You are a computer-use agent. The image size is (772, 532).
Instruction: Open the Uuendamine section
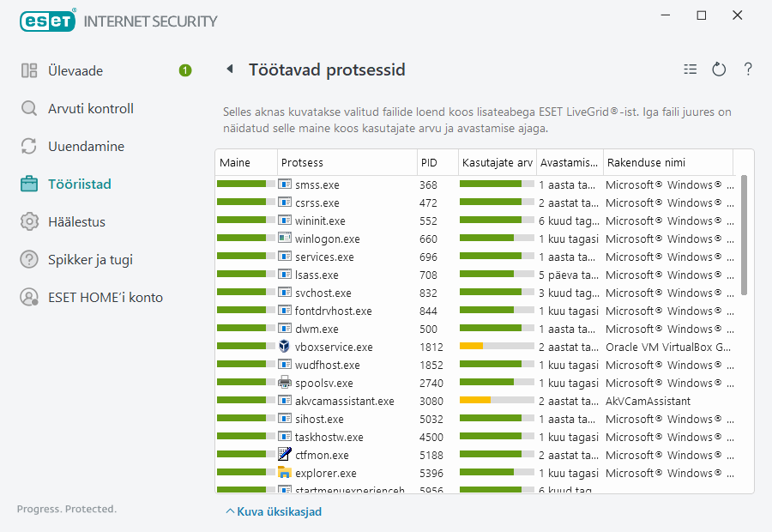pos(86,146)
